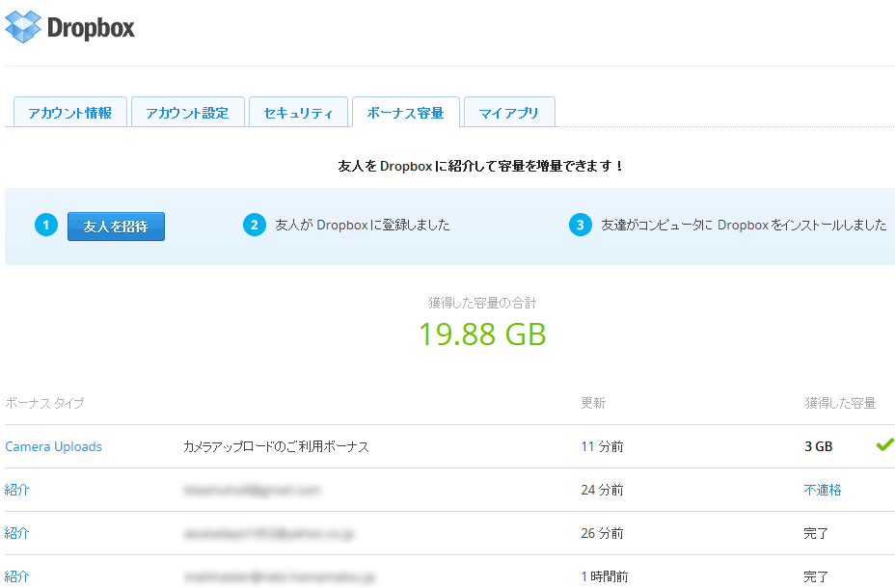Click the Dropbox wordmark text
The width and height of the screenshot is (895, 588).
click(x=91, y=28)
